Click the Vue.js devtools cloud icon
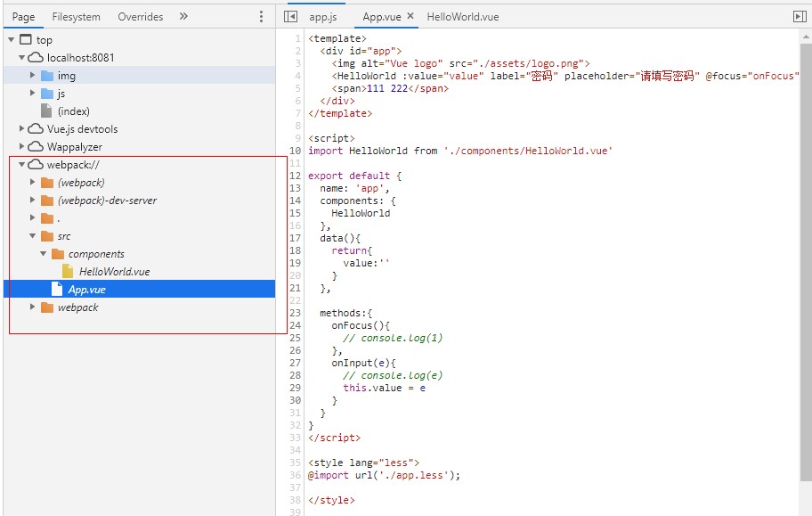This screenshot has width=812, height=516. click(36, 128)
